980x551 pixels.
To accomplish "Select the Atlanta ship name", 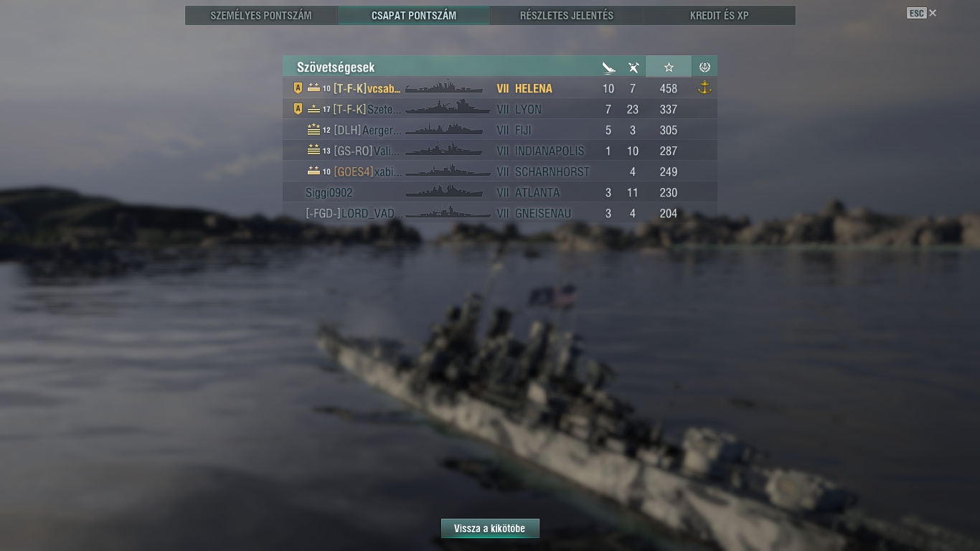I will point(537,192).
